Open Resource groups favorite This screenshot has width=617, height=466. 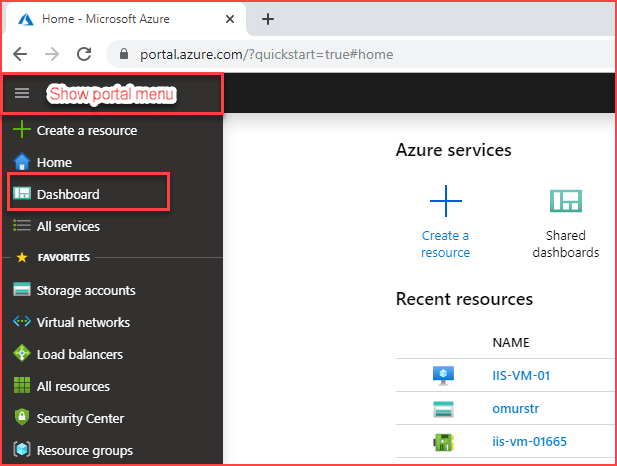[85, 451]
